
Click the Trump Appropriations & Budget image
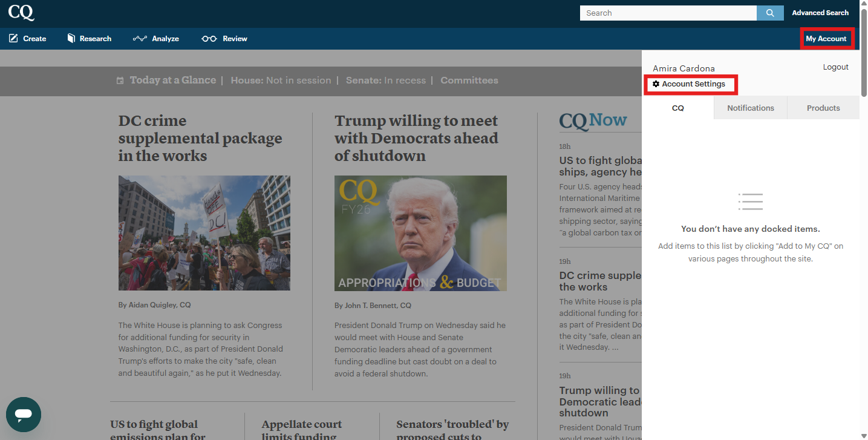(420, 233)
